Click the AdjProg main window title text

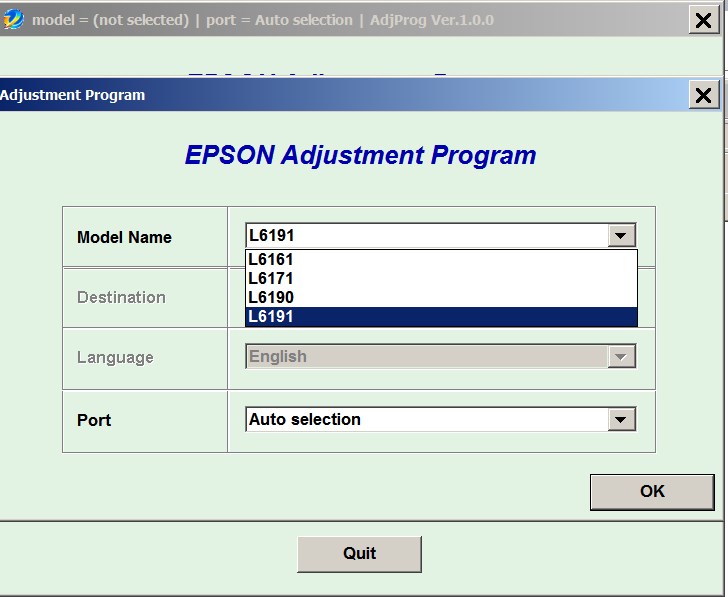pyautogui.click(x=263, y=20)
